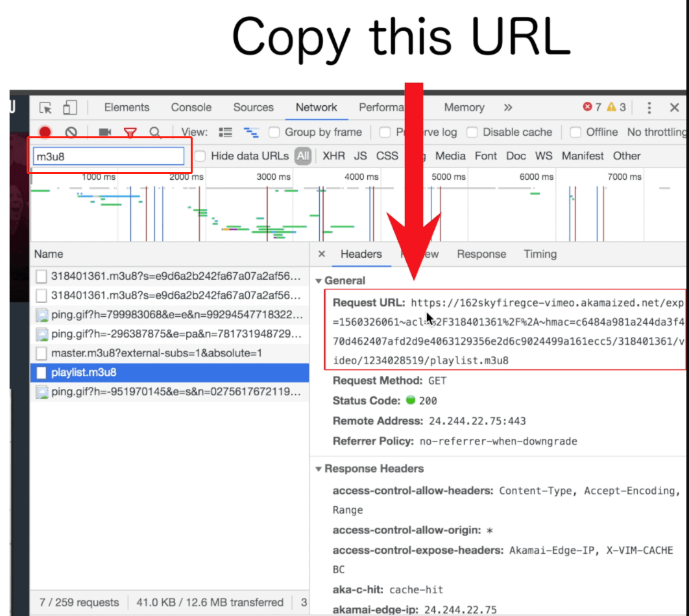Toggle the red filter funnel icon
The height and width of the screenshot is (616, 689).
[130, 132]
